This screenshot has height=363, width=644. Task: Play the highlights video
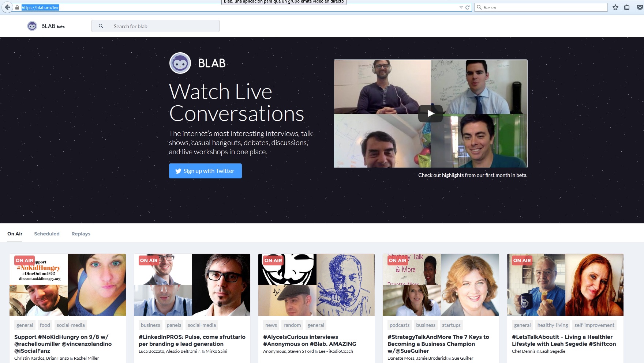[431, 113]
